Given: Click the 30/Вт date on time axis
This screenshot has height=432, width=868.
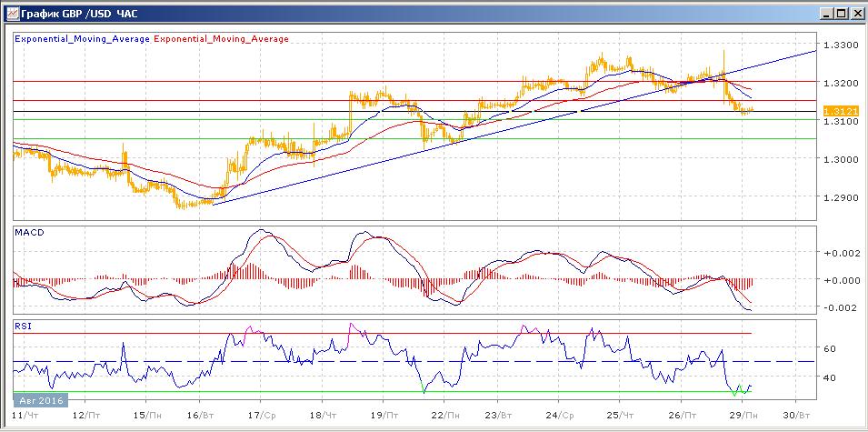Looking at the screenshot, I should point(795,414).
